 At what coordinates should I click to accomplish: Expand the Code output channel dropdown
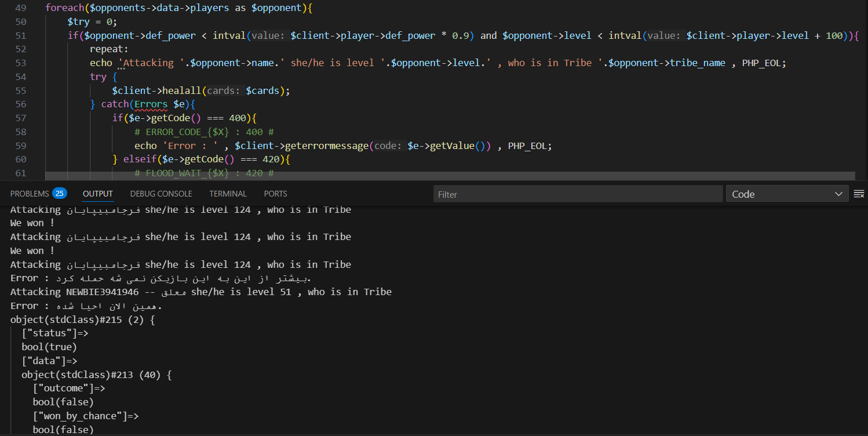coord(787,194)
